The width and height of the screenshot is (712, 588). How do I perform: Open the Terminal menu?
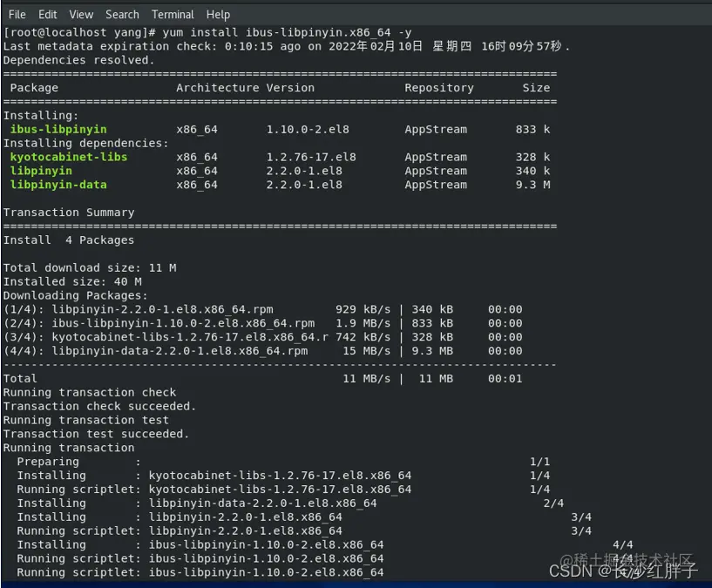click(173, 15)
